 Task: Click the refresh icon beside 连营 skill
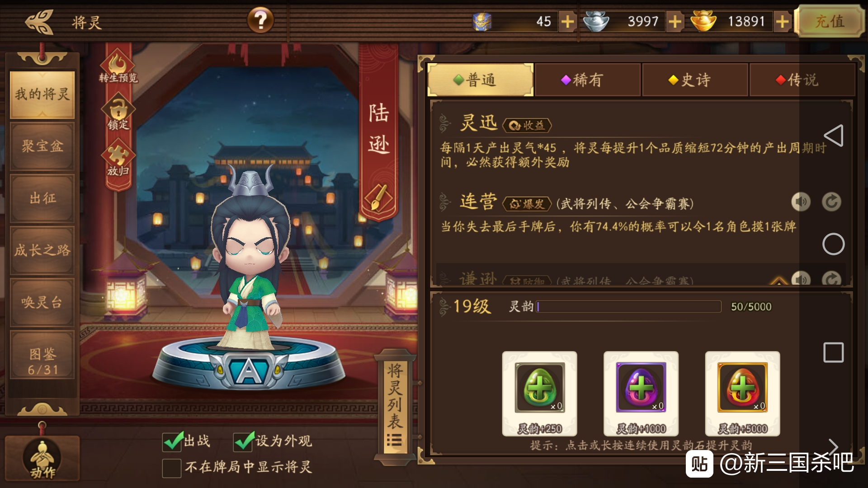pyautogui.click(x=831, y=202)
